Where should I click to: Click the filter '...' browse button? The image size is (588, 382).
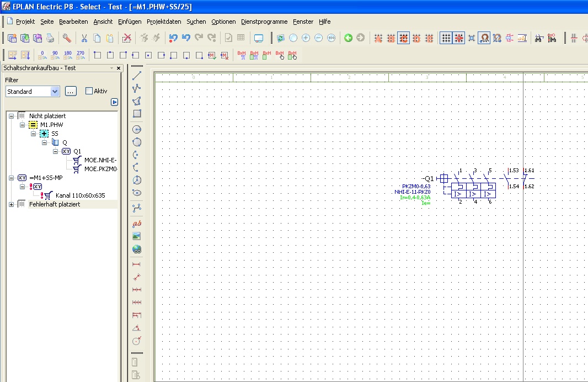71,92
